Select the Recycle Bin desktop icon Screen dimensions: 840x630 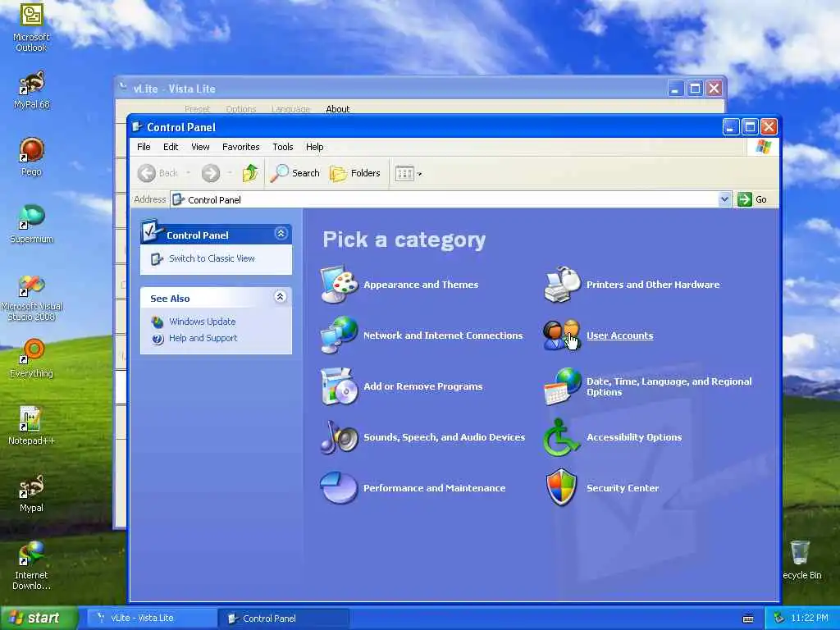pyautogui.click(x=801, y=559)
